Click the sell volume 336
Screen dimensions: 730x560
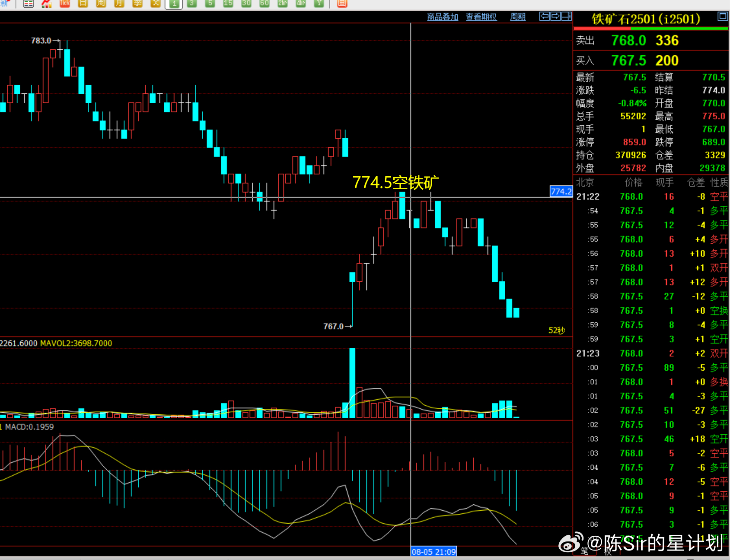point(667,41)
